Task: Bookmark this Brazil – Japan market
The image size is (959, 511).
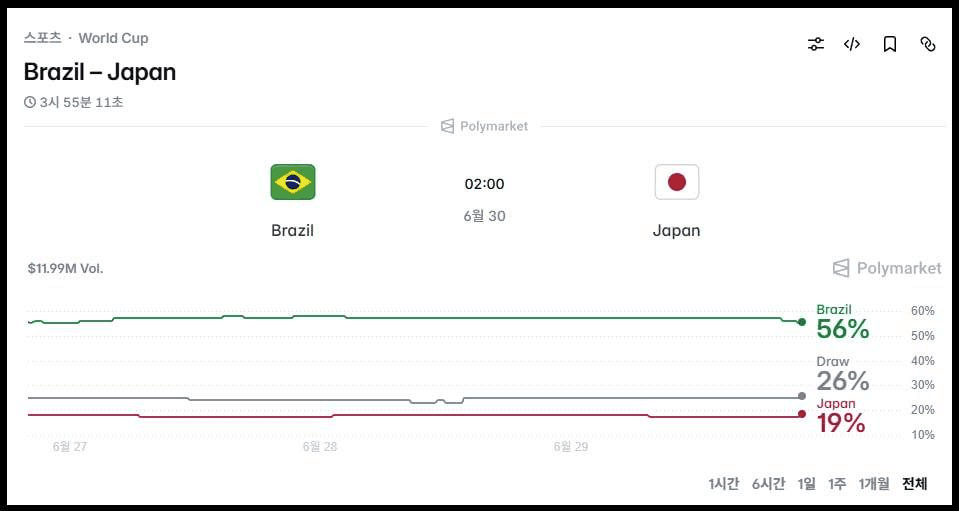Action: click(x=890, y=44)
